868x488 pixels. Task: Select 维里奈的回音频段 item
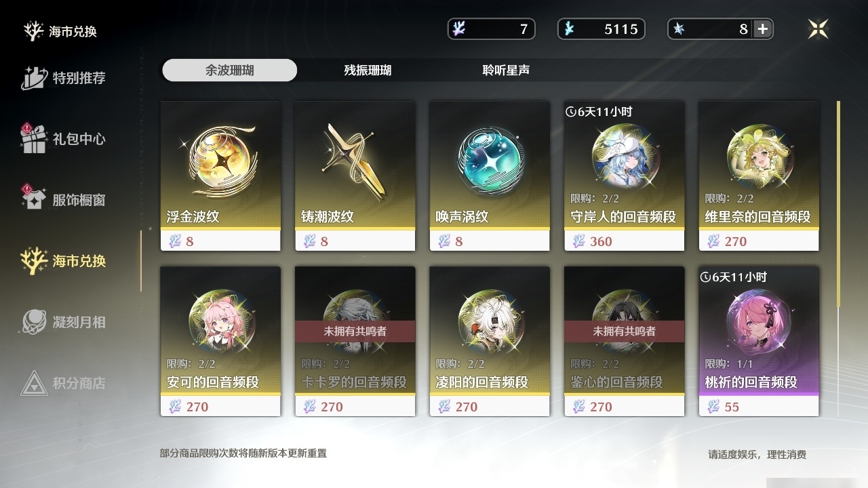[759, 176]
